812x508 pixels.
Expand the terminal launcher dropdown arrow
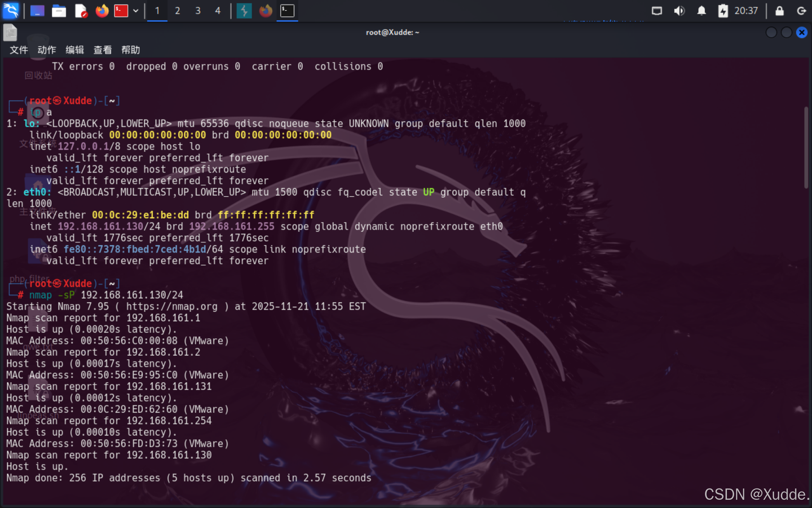coord(136,11)
